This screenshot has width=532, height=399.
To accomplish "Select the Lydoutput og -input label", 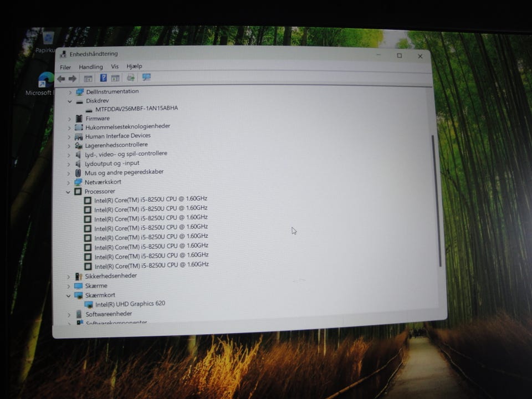I will click(x=112, y=163).
